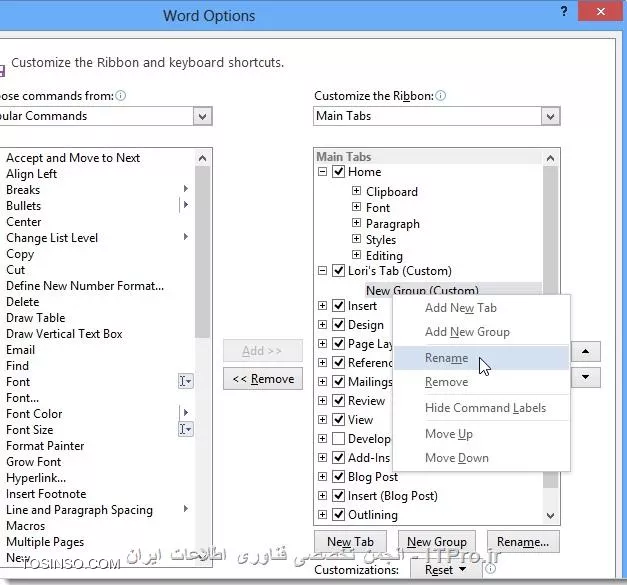Collapse the Home tab node
Viewport: 627px width, 585px height.
tap(322, 172)
